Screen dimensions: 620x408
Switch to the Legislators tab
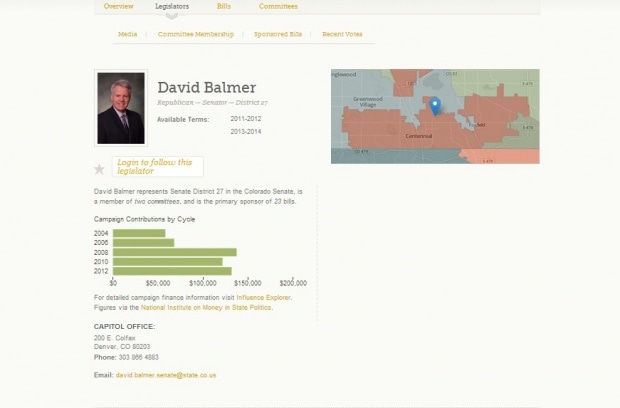[172, 6]
